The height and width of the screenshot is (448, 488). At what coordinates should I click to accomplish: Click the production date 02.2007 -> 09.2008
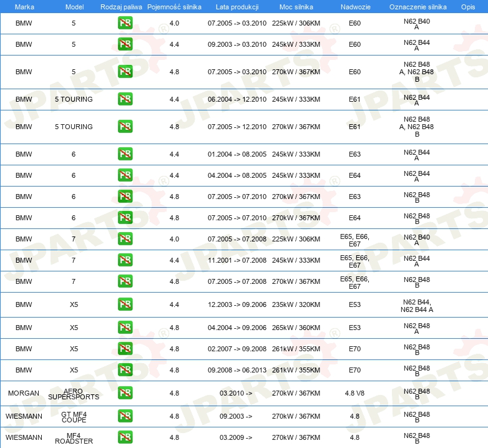pos(237,349)
